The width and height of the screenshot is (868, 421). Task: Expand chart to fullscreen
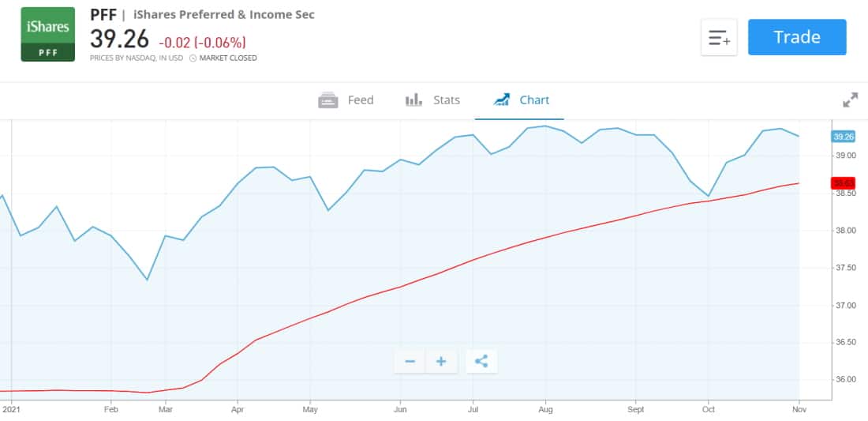pyautogui.click(x=850, y=100)
